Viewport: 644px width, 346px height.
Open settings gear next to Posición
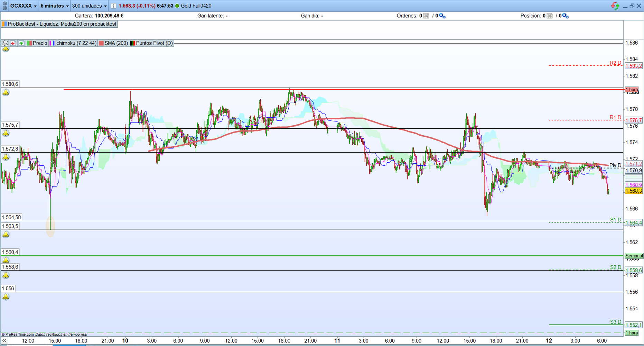coord(565,16)
